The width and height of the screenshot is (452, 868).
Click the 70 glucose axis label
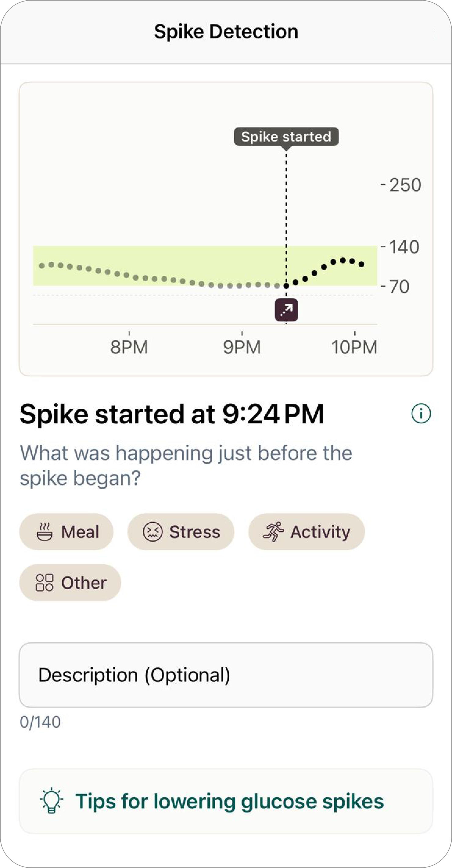point(399,286)
